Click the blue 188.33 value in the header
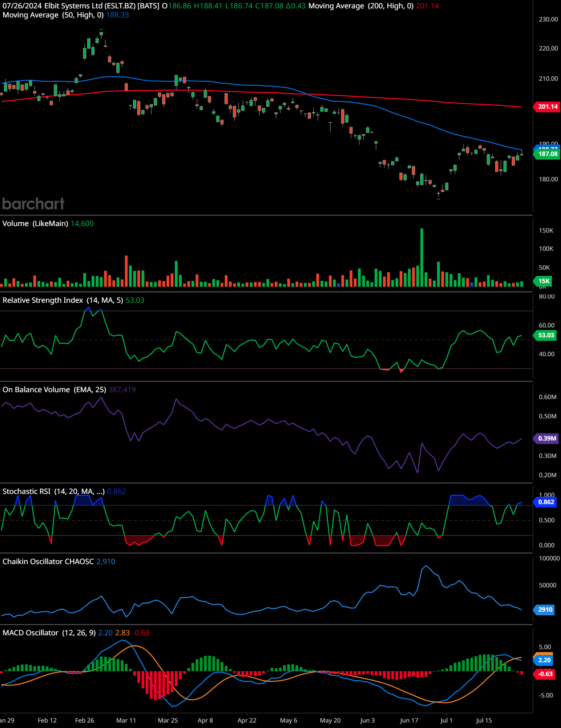The height and width of the screenshot is (728, 561). click(x=117, y=15)
